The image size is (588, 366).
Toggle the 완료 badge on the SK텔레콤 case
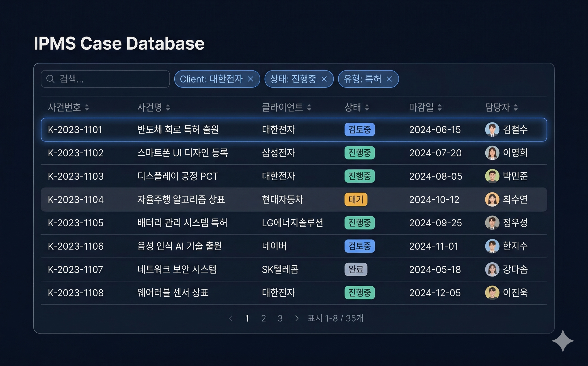356,269
